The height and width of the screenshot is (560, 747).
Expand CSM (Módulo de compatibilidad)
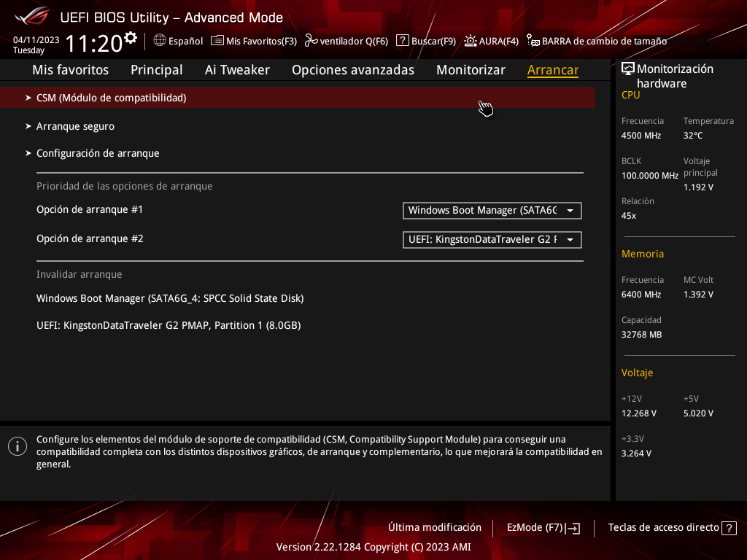point(298,98)
